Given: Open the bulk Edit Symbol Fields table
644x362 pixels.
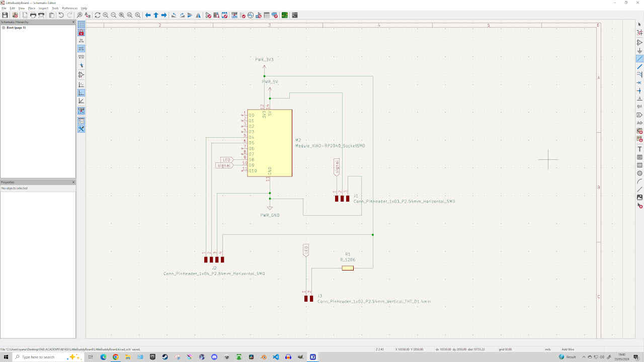Looking at the screenshot, I should (267, 15).
